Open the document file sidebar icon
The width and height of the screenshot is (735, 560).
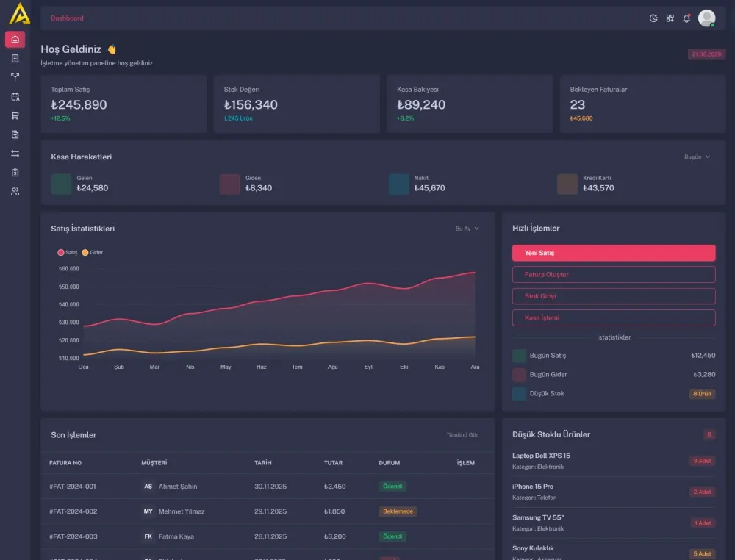[x=15, y=134]
